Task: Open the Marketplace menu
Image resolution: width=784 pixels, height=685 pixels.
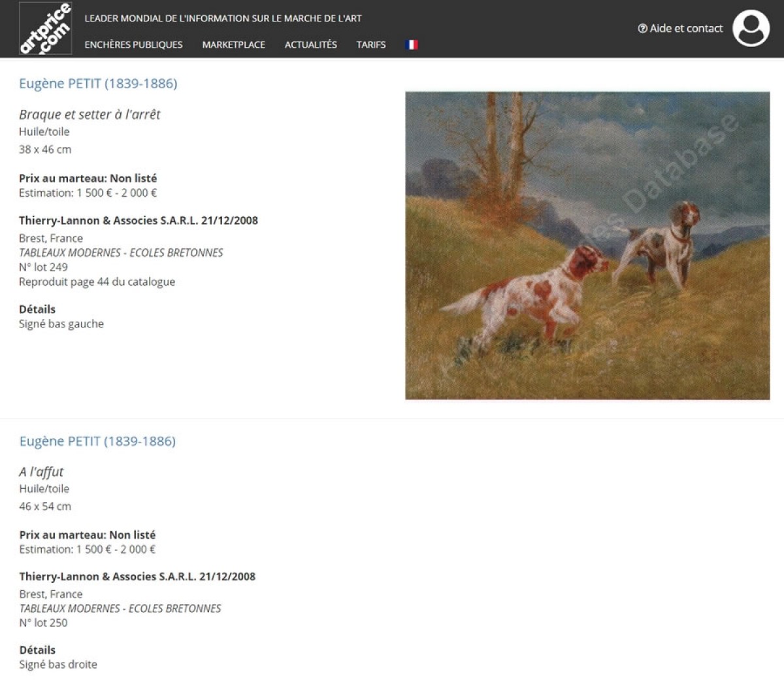Action: pos(233,44)
